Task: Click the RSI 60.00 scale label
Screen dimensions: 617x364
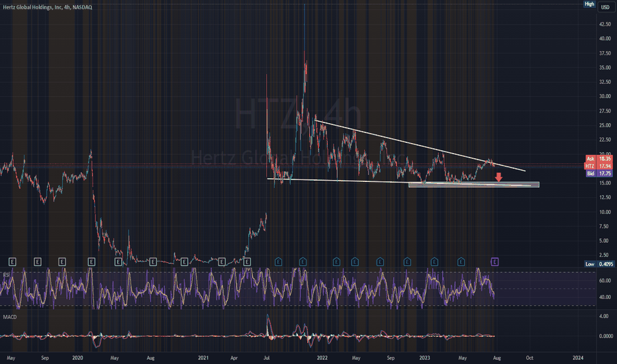Action: (605, 281)
